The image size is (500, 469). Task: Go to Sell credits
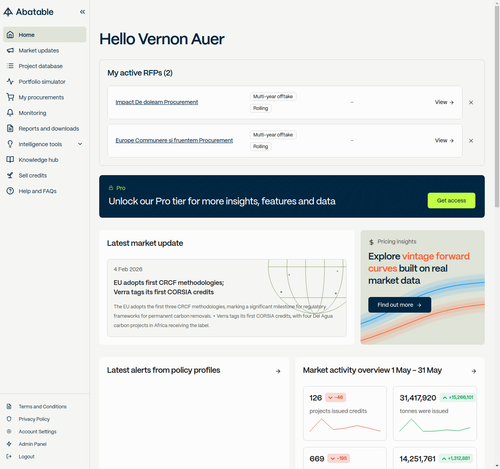pyautogui.click(x=45, y=175)
